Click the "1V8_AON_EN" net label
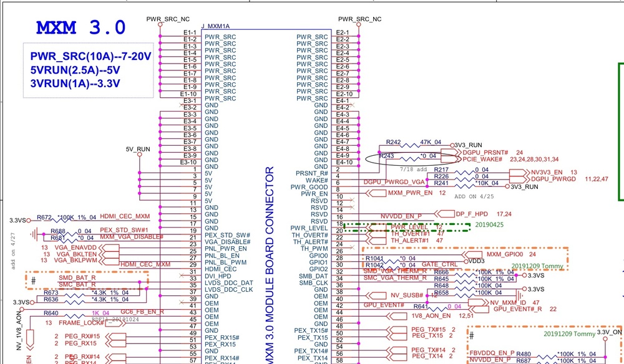The height and width of the screenshot is (364, 624). [431, 315]
